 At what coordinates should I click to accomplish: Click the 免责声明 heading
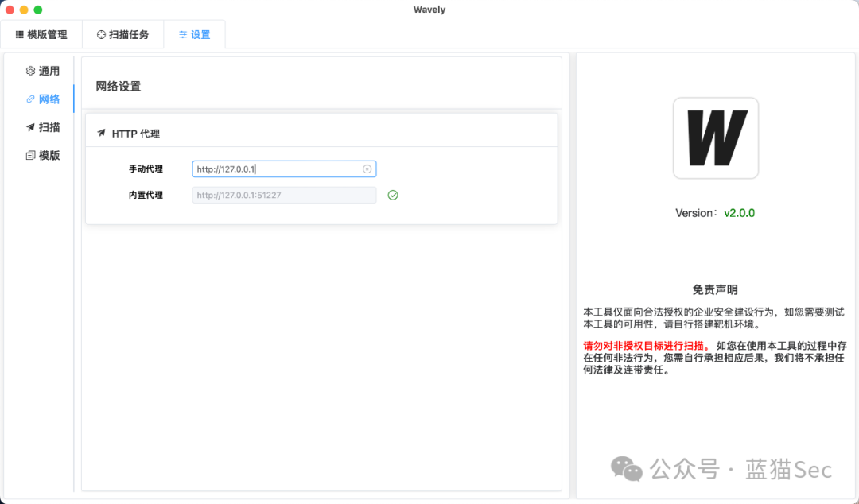(x=715, y=290)
